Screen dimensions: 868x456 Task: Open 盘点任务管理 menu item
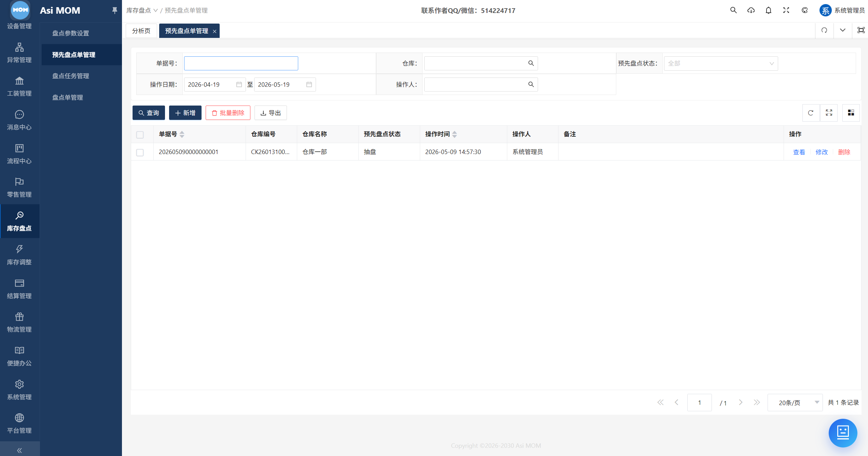tap(71, 76)
